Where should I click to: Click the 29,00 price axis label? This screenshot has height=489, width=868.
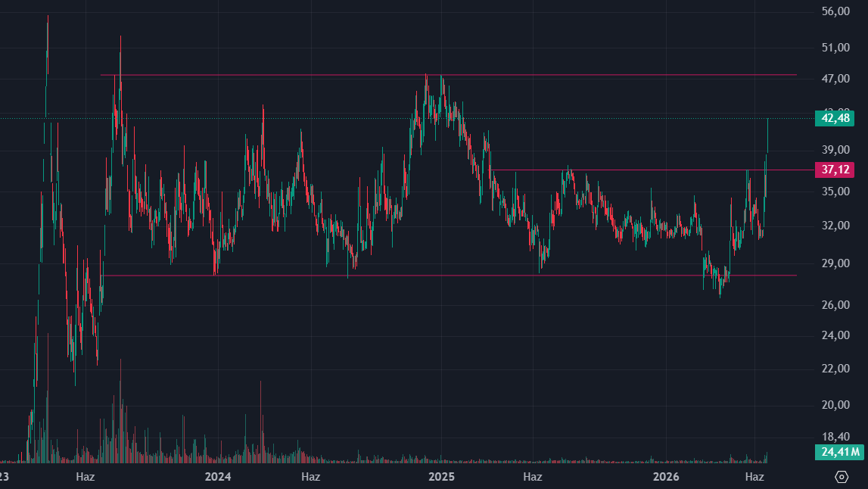(835, 263)
